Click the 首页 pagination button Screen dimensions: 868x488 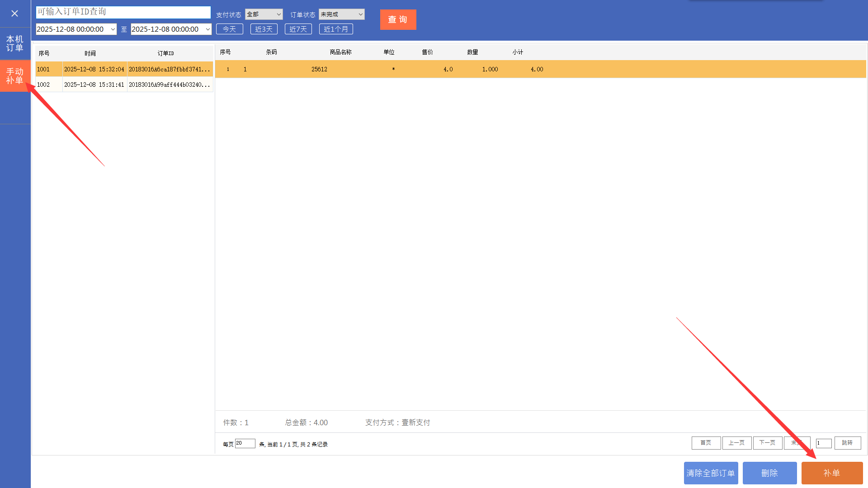click(x=706, y=443)
